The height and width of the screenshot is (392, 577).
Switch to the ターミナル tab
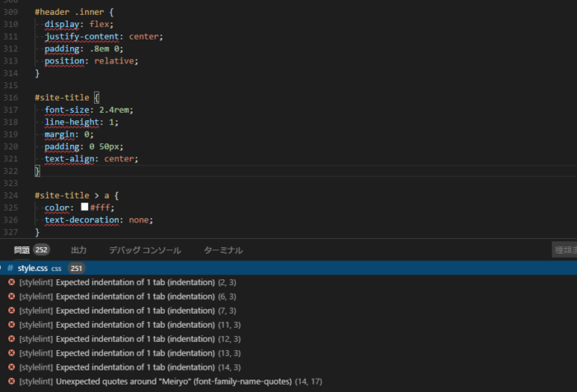point(223,250)
